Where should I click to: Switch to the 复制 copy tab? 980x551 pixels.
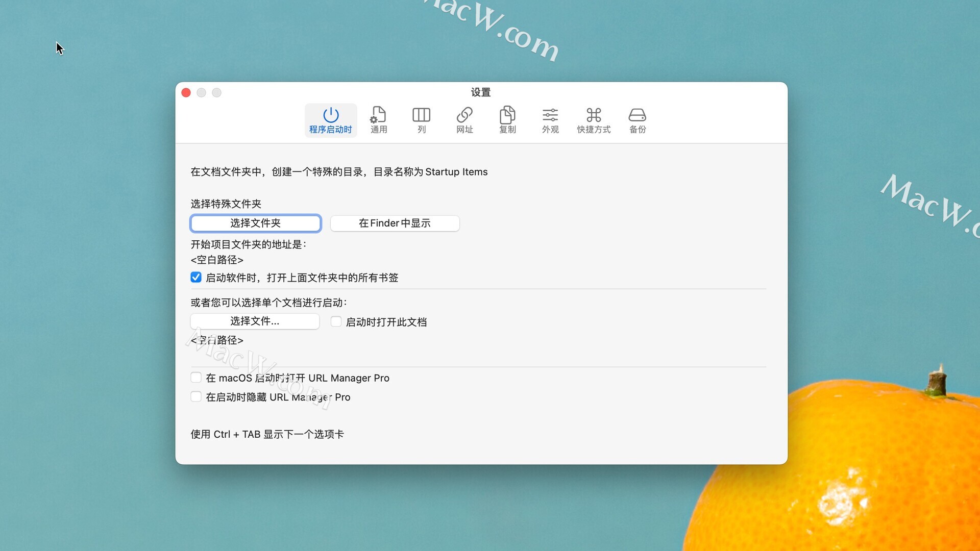coord(507,120)
